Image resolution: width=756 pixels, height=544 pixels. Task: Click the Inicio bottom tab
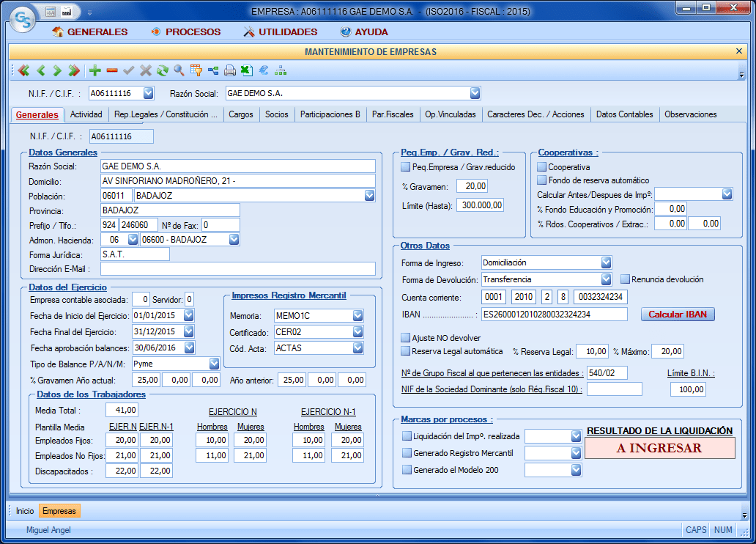[25, 511]
